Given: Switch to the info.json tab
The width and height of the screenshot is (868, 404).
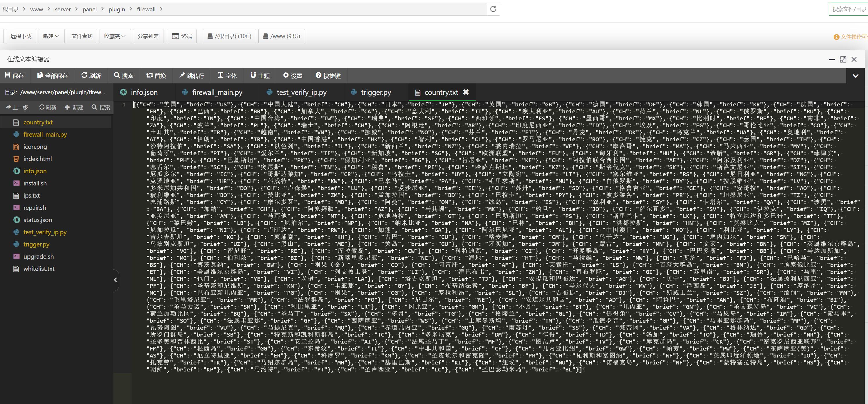Looking at the screenshot, I should tap(144, 92).
